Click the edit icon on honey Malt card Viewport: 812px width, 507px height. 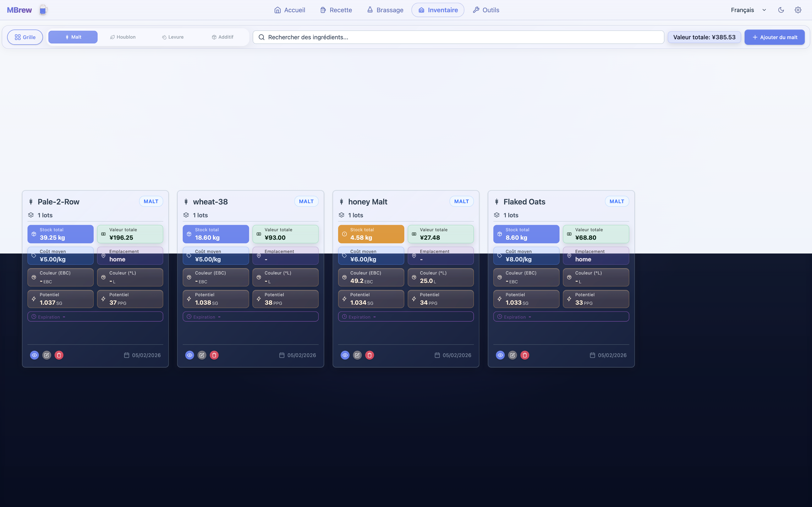tap(357, 355)
